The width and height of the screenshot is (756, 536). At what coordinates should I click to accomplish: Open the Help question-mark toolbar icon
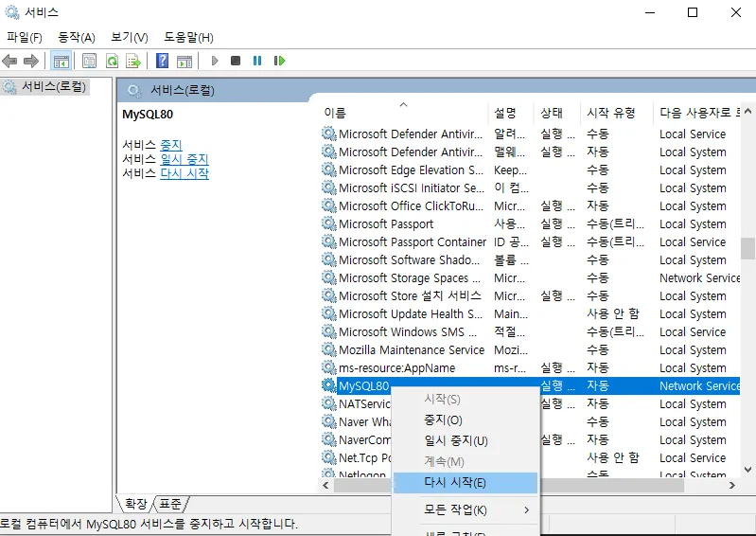coord(163,61)
